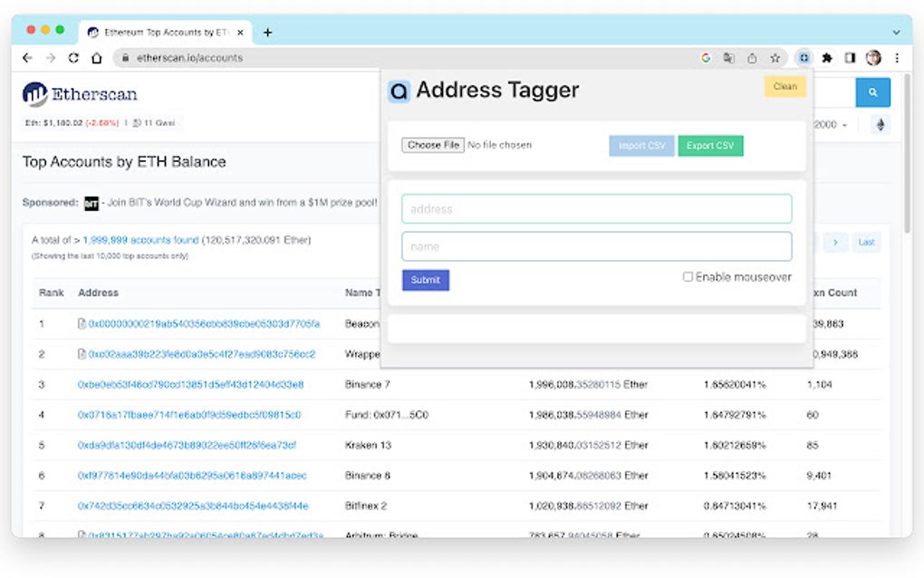Click the Export CSV button
This screenshot has height=578, width=924.
(x=710, y=146)
